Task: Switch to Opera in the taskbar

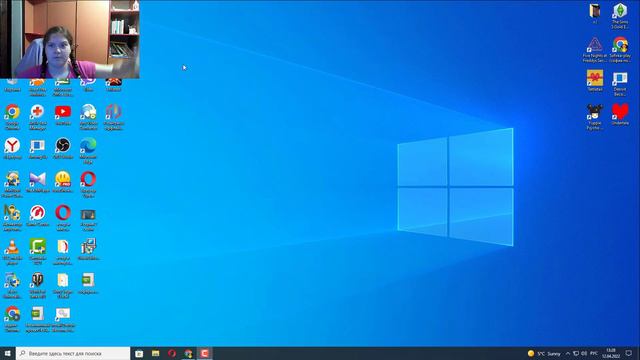Action: coord(172,353)
